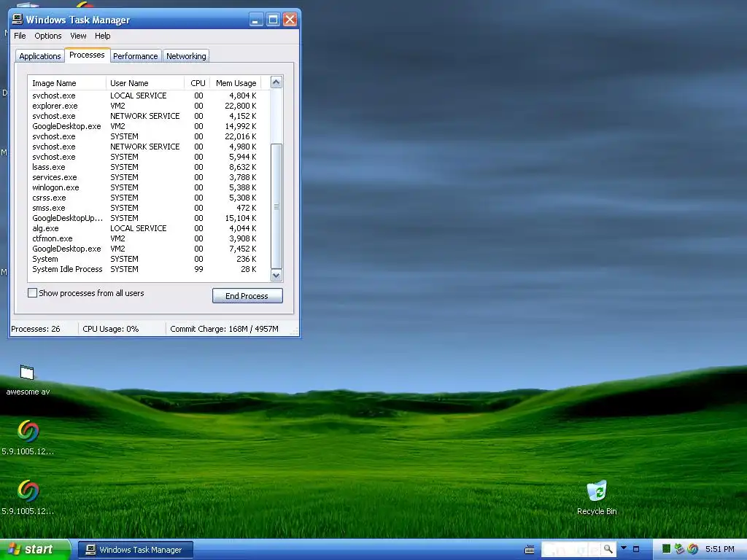Sort processes by CPU column header
The height and width of the screenshot is (560, 747).
[x=197, y=83]
